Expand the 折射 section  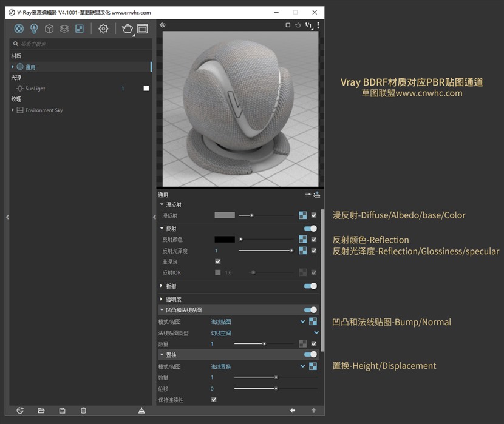coord(162,286)
